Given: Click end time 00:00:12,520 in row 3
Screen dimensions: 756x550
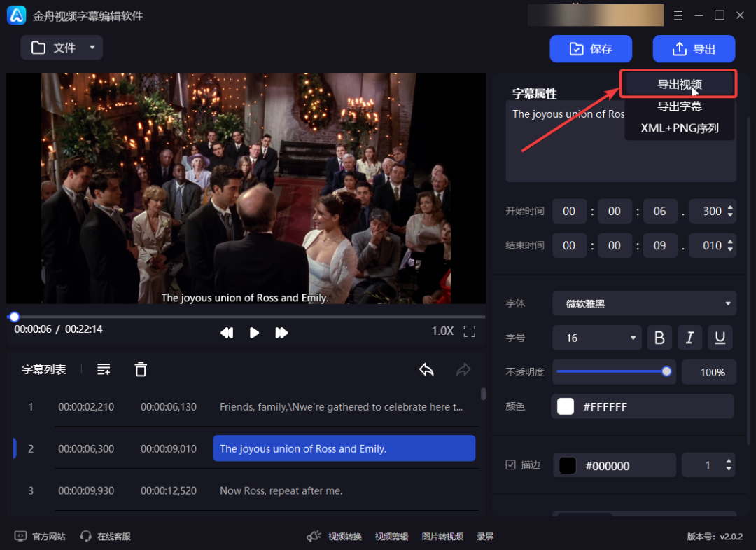Looking at the screenshot, I should (169, 490).
